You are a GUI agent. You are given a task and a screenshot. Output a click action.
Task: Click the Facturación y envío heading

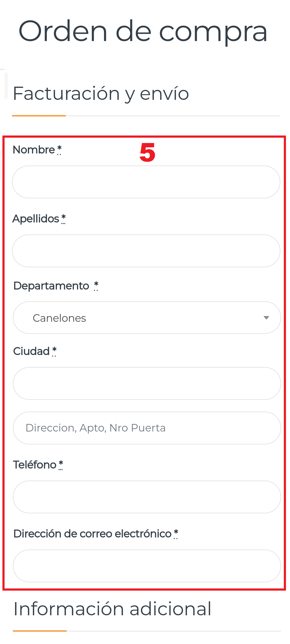[101, 93]
